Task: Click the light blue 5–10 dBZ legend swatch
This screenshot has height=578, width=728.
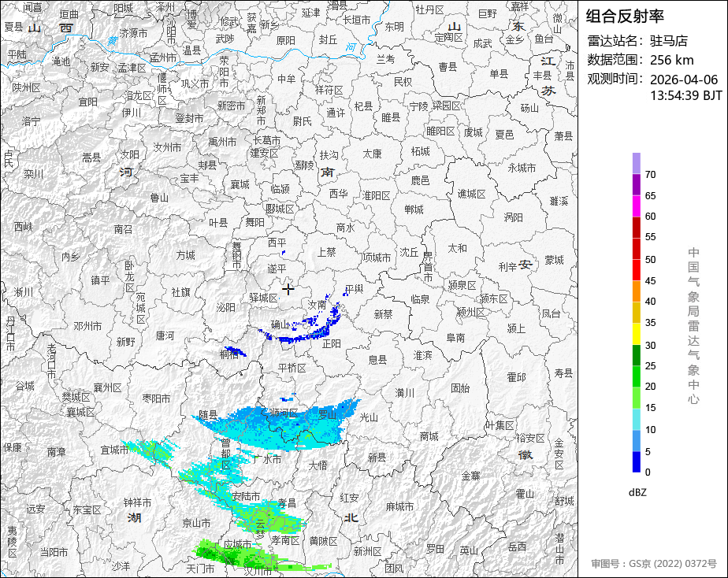Action: click(636, 441)
